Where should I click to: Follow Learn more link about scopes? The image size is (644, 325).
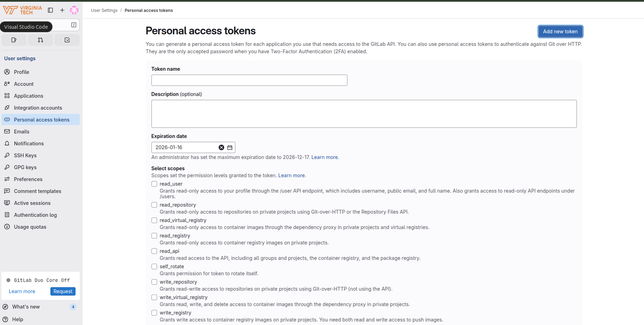pos(291,175)
